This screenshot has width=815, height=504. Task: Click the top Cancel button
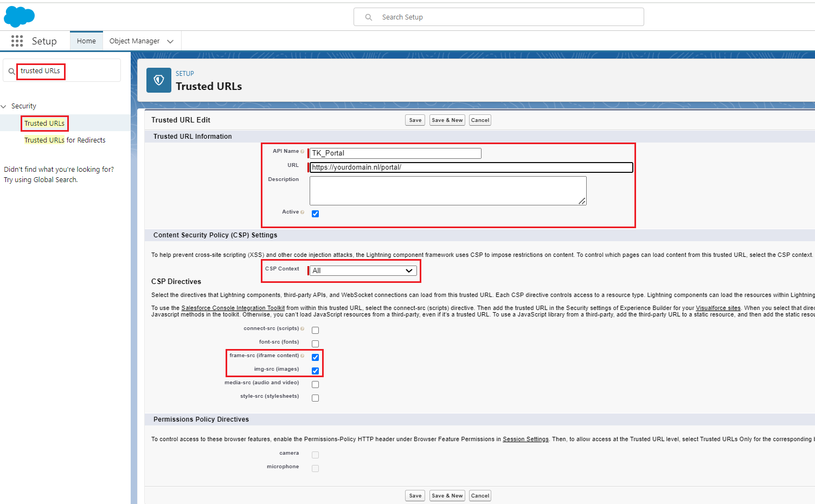pos(480,120)
